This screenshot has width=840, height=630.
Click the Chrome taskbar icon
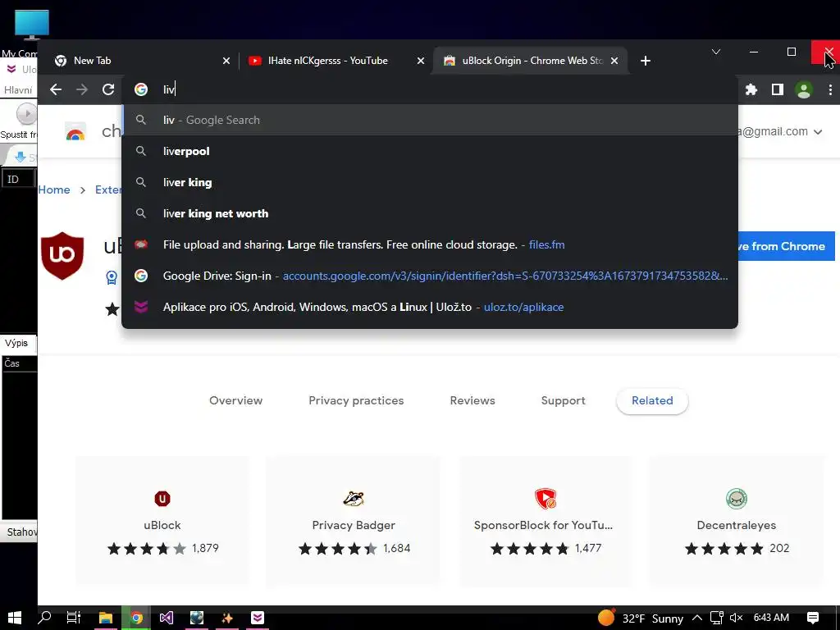[x=136, y=618]
